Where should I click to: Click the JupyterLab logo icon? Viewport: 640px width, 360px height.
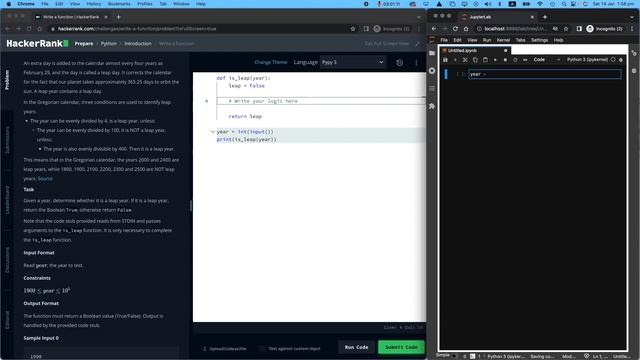pos(432,40)
